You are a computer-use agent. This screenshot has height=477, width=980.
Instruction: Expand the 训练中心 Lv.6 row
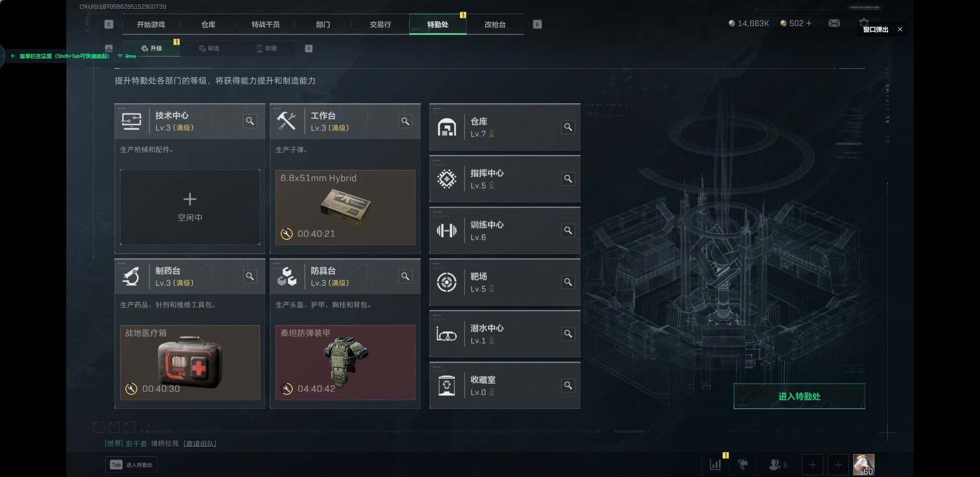coord(505,231)
